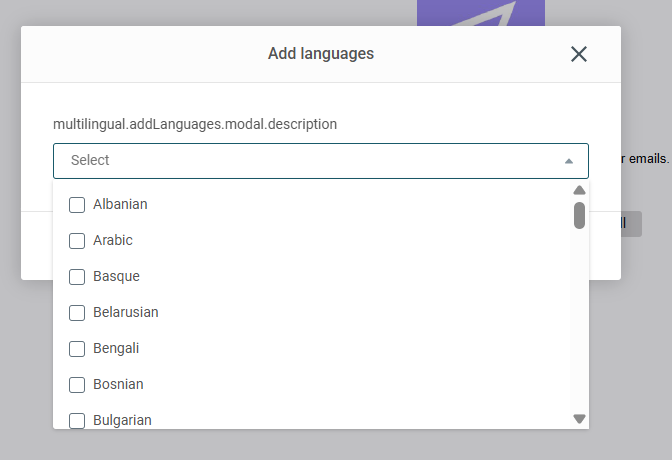
Task: Click the partially hidden gray button behind dialog
Action: tap(631, 224)
